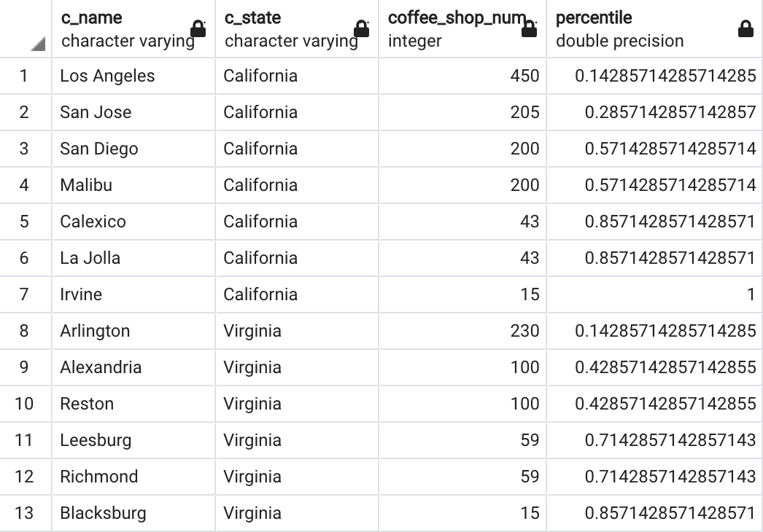
Task: Select row number 1
Action: point(26,76)
